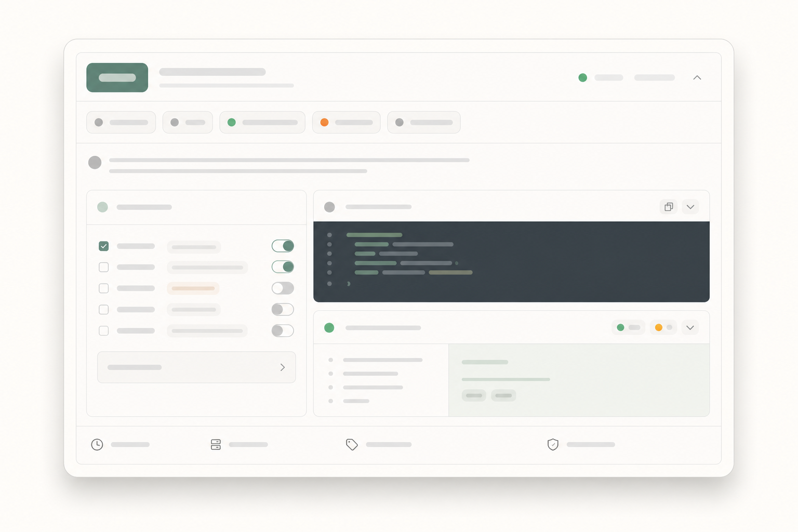Select the orange-dot chip in the filter row
The width and height of the screenshot is (798, 532).
347,123
